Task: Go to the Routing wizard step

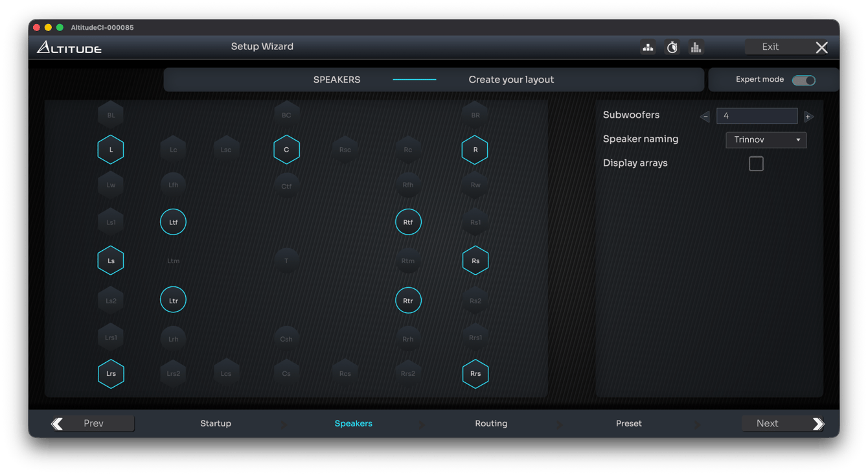Action: point(491,424)
